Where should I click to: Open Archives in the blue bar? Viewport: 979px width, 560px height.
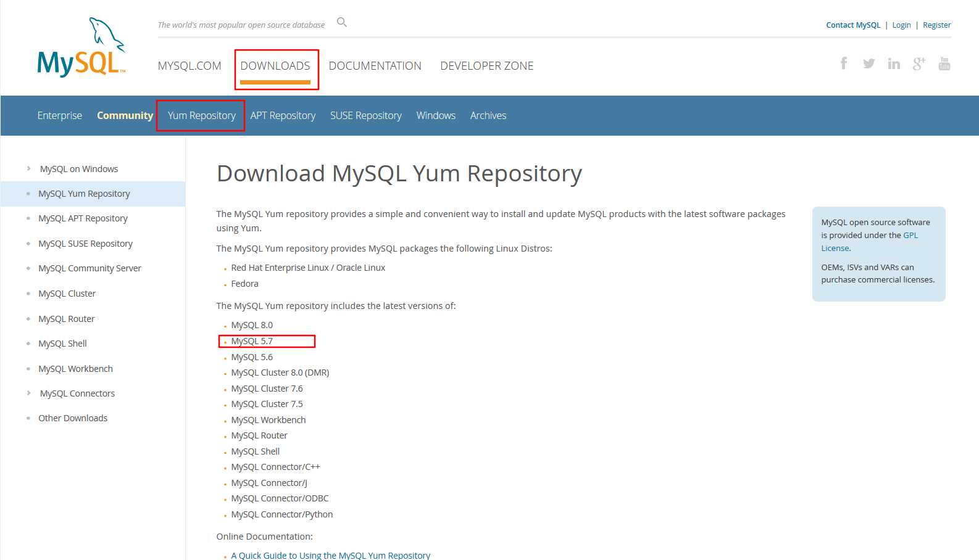tap(488, 115)
